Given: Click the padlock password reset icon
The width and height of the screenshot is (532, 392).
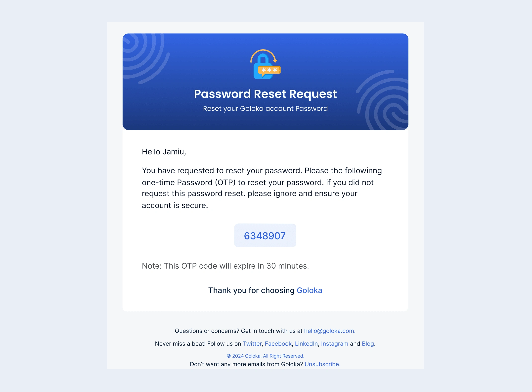Looking at the screenshot, I should click(265, 64).
